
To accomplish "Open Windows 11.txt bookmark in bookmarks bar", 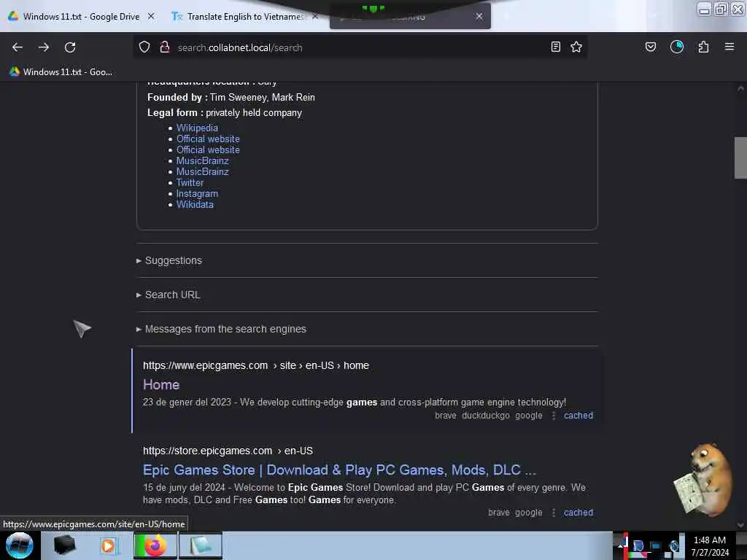I will tap(61, 72).
